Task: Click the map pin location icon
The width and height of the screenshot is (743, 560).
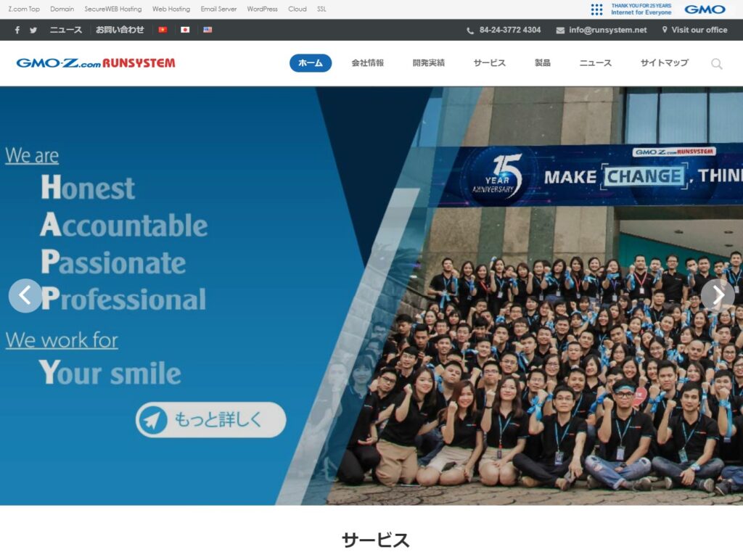Action: pos(665,29)
